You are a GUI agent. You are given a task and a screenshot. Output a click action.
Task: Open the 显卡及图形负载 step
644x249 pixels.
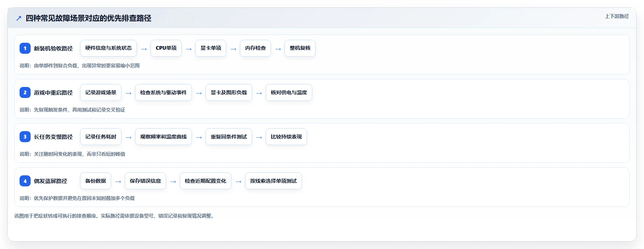tap(229, 92)
